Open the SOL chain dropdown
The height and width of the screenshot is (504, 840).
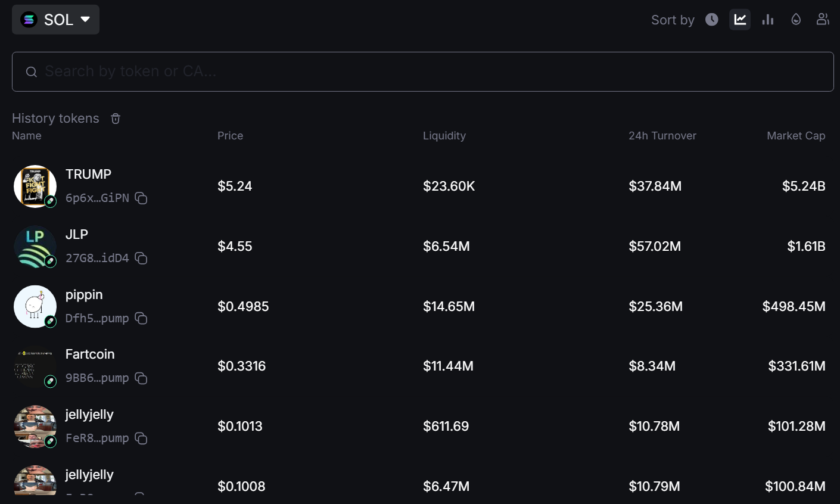[x=55, y=20]
